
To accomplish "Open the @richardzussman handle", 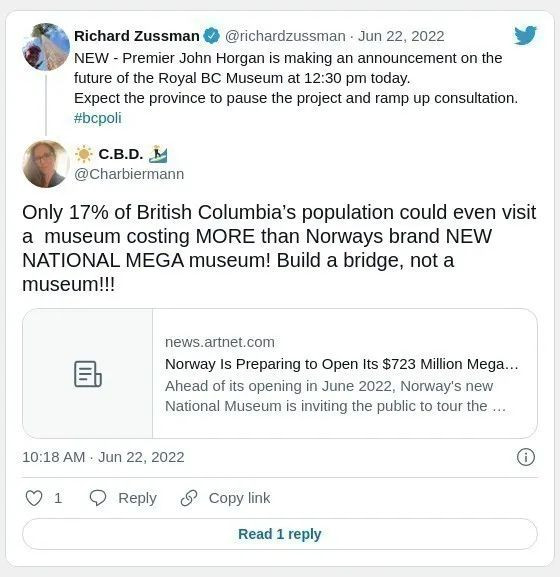I will click(285, 36).
